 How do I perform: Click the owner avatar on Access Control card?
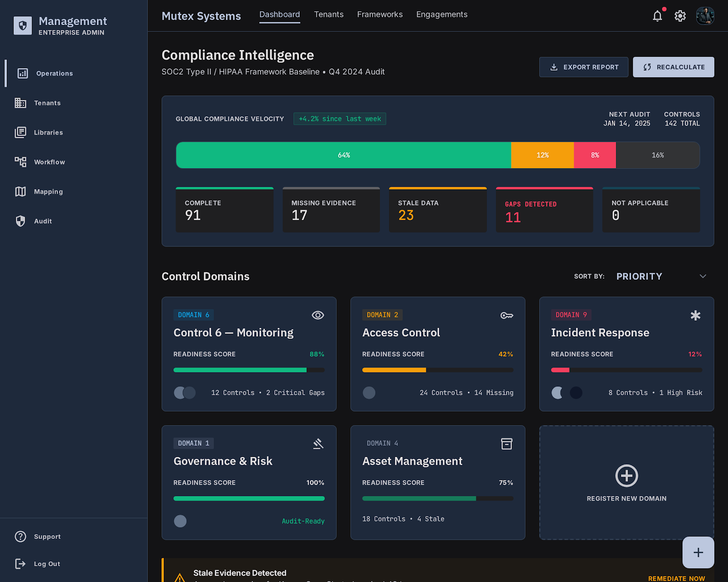[369, 393]
